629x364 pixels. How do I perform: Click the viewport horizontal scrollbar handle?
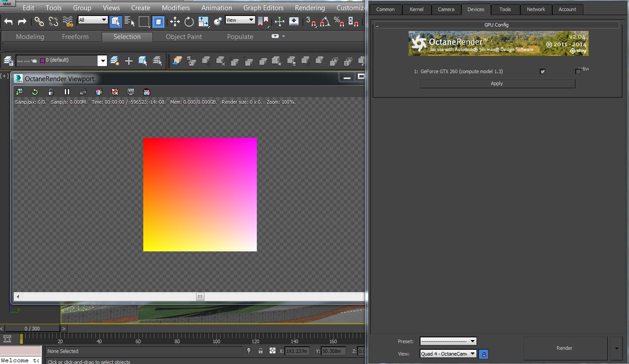200,297
